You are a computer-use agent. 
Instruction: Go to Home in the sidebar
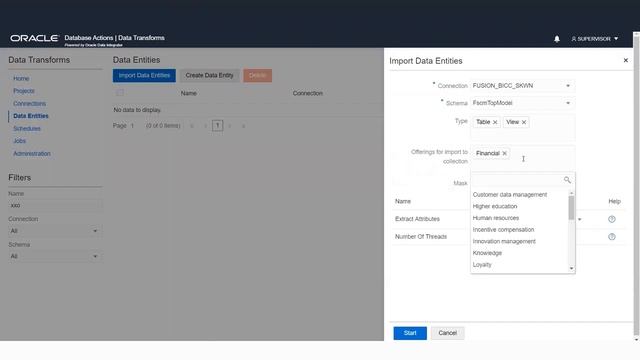pyautogui.click(x=21, y=78)
